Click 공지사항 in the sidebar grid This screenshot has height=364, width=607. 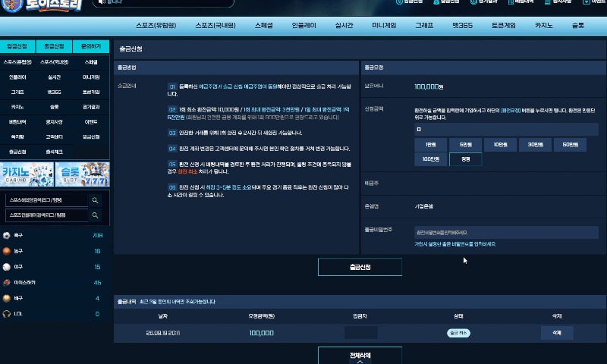coord(54,122)
